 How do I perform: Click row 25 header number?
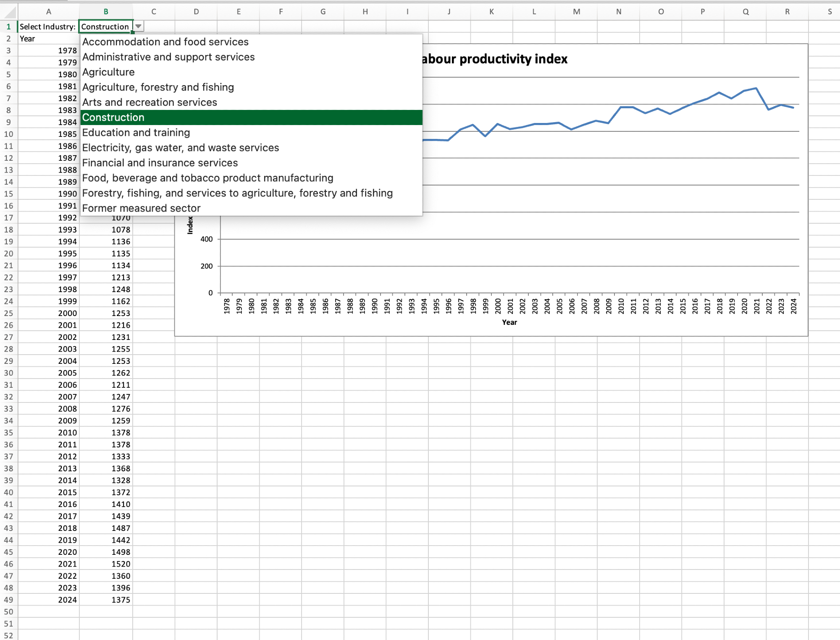(x=8, y=313)
